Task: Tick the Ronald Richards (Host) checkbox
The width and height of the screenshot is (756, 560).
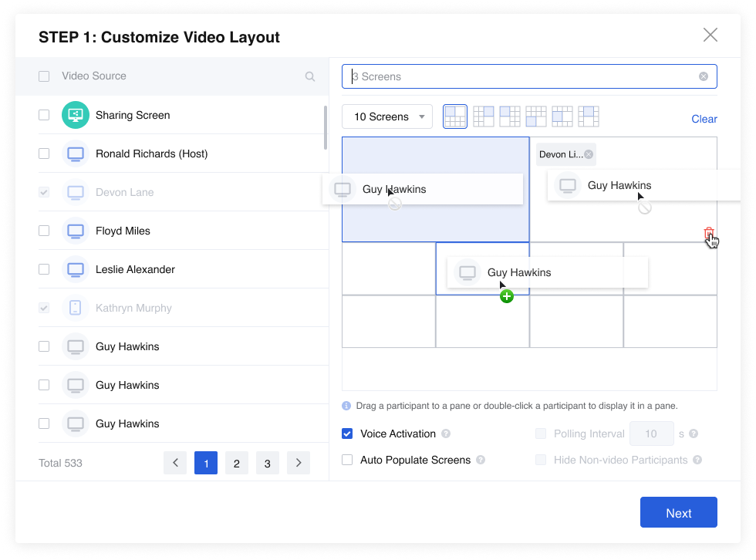Action: 44,153
